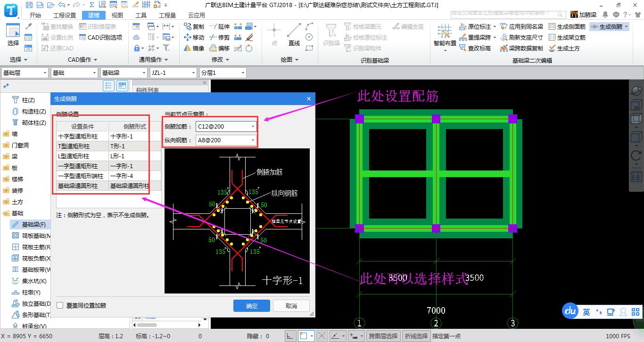Toggle list view icon in navigation panel

[109, 86]
